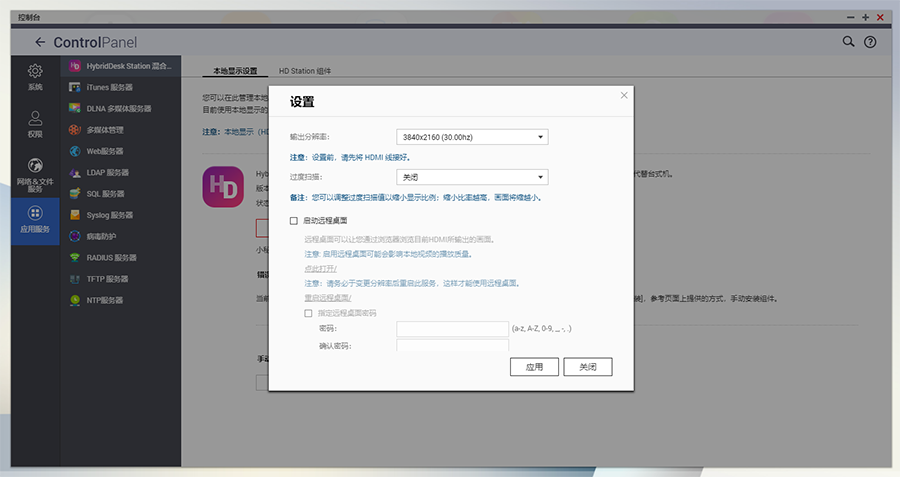Enable the 启动远程桌面 checkbox

pos(294,220)
